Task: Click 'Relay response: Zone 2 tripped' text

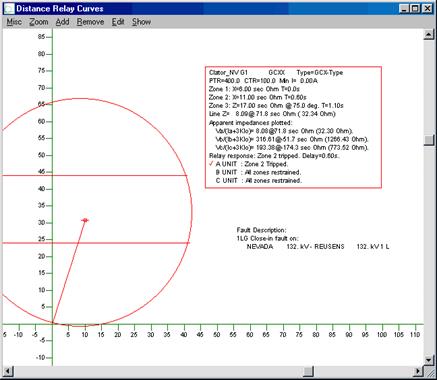Action: [274, 156]
